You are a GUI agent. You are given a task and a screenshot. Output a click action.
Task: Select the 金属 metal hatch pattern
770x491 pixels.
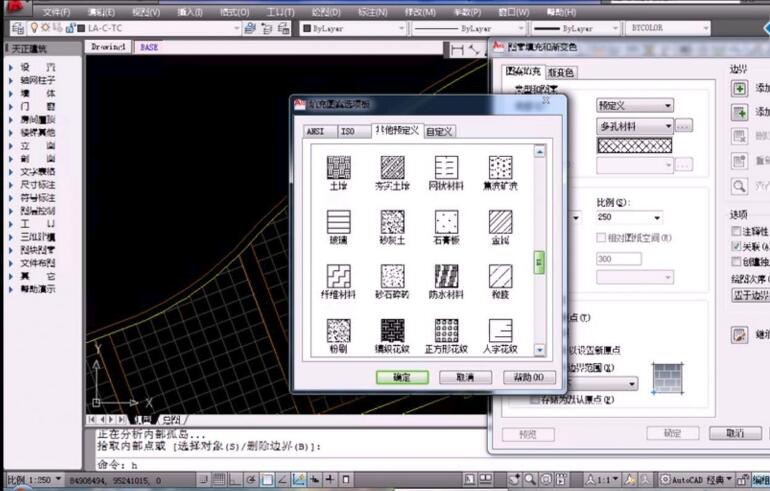click(500, 222)
